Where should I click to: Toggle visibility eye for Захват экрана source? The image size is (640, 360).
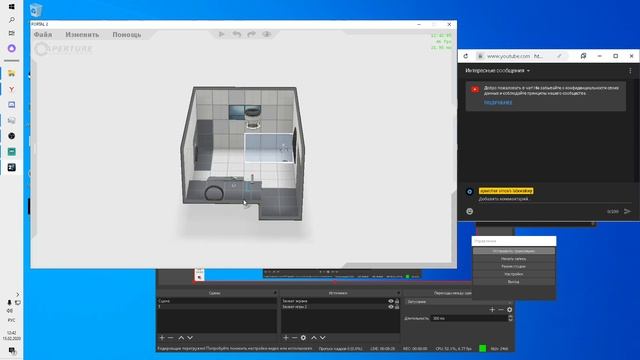[x=391, y=301]
